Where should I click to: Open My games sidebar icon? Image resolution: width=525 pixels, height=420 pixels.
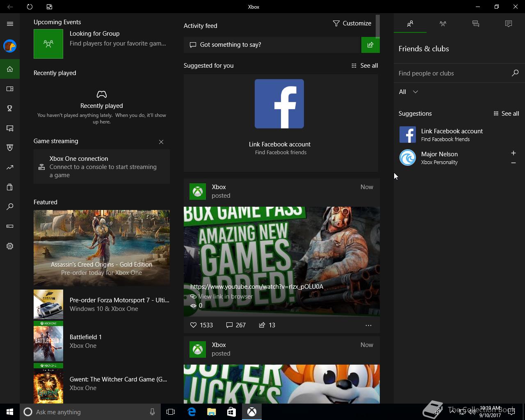point(10,89)
